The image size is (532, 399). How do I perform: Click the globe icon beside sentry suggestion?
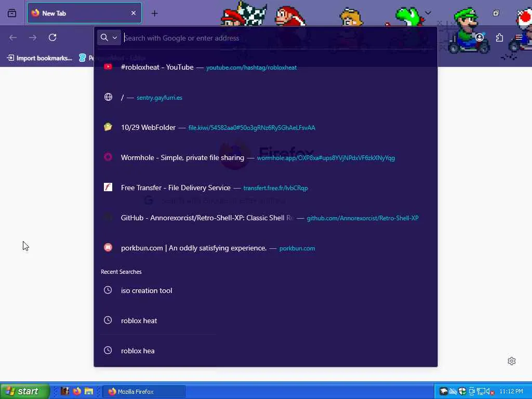click(108, 97)
